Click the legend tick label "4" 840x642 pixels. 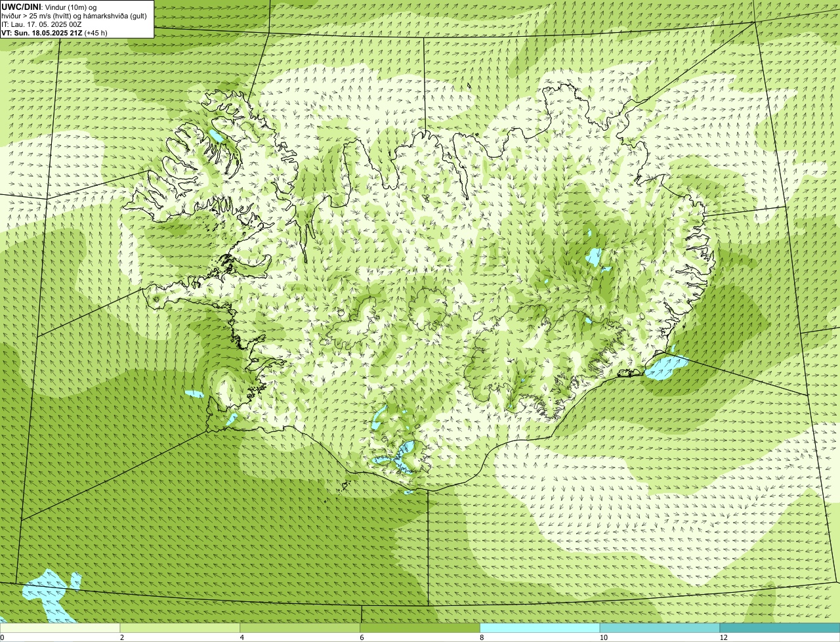click(241, 637)
